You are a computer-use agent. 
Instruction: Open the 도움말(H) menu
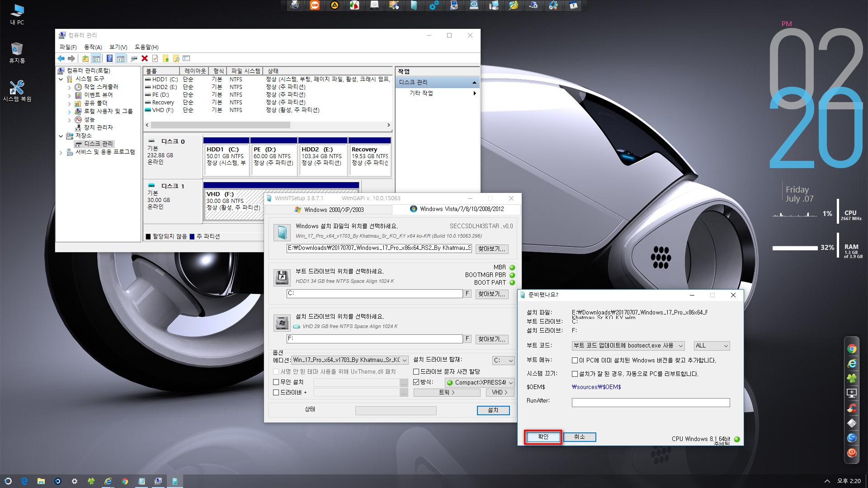pyautogui.click(x=146, y=47)
